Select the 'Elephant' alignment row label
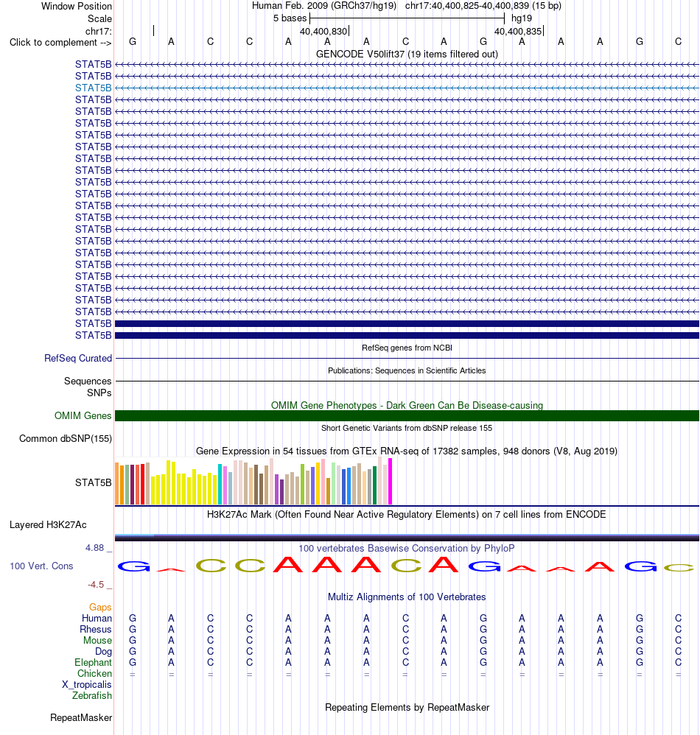 [94, 662]
